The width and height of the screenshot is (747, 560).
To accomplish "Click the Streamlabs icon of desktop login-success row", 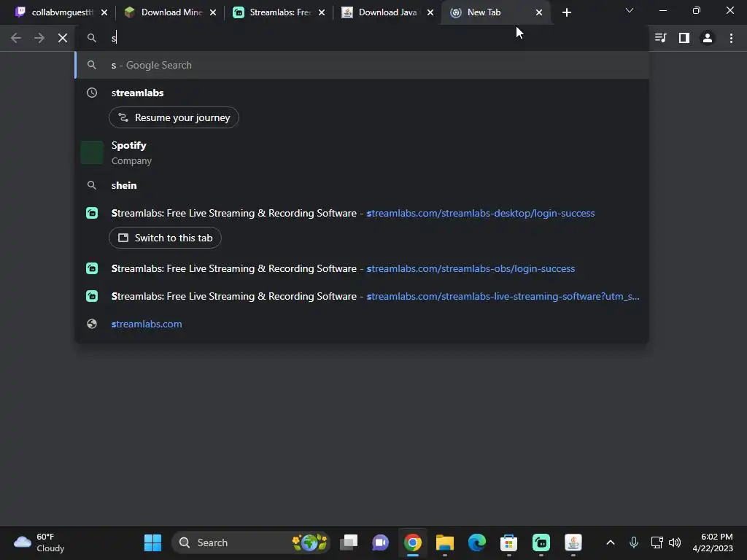I will (92, 213).
